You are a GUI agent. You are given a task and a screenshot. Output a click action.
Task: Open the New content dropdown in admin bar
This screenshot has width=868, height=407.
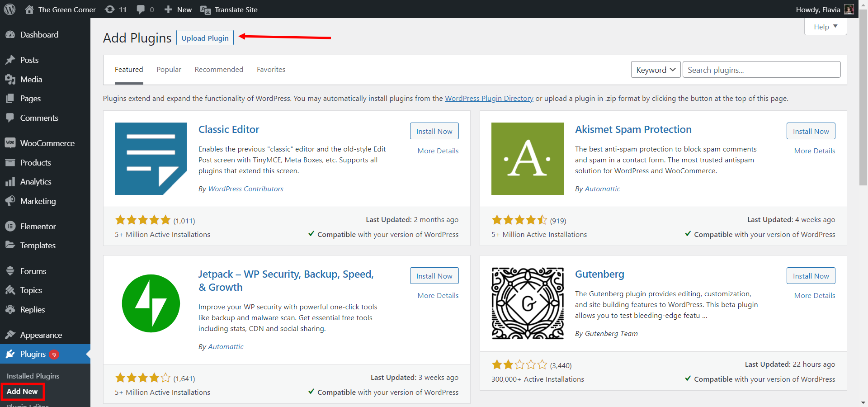click(x=178, y=9)
